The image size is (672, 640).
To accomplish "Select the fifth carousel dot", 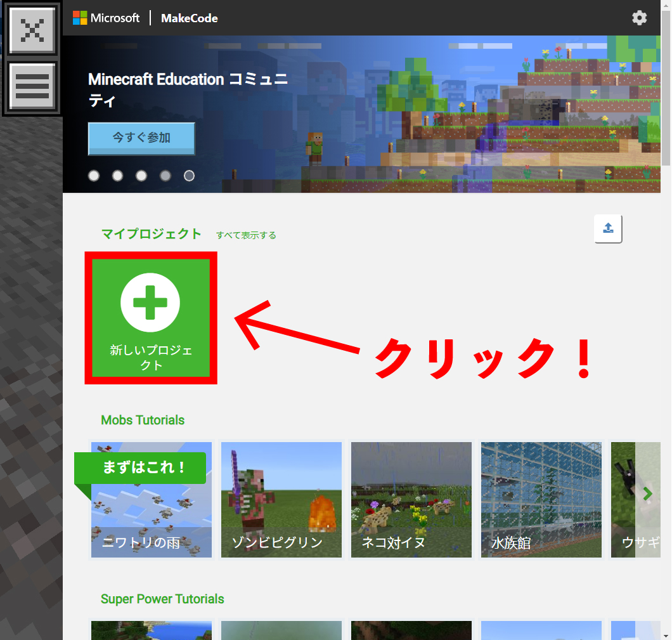I will (x=189, y=176).
